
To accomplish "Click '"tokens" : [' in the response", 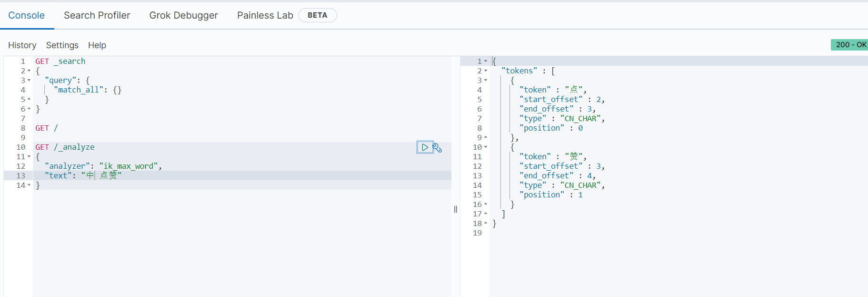I will pos(529,71).
